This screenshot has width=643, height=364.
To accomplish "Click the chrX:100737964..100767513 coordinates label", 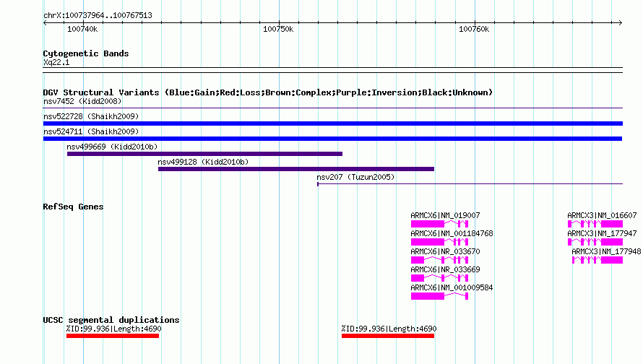I will pyautogui.click(x=98, y=15).
